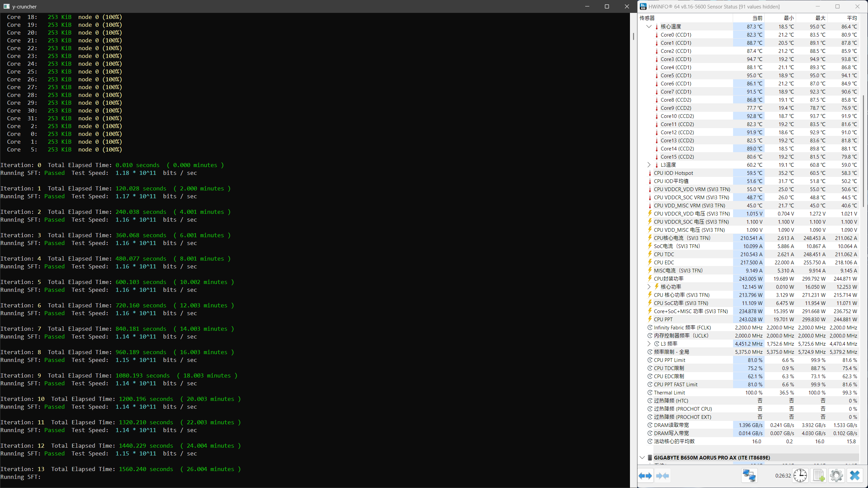Close sensors with the blue X icon
The height and width of the screenshot is (488, 868).
[x=855, y=476]
